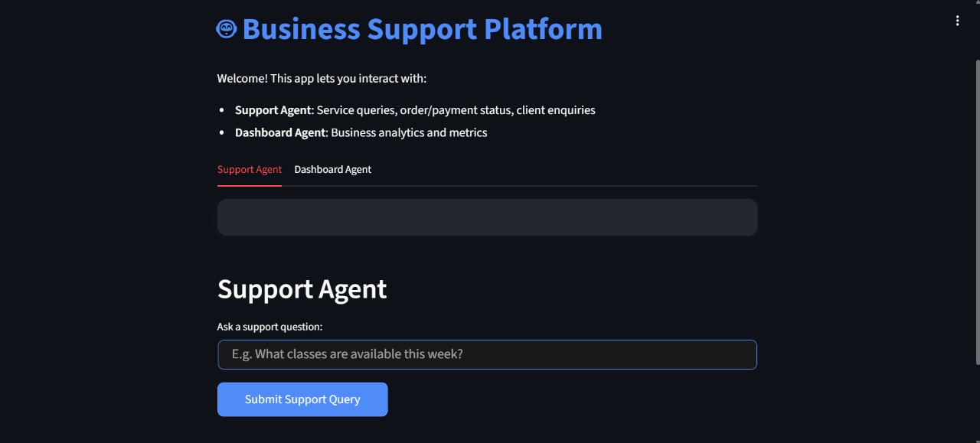Open the three-dot menu in the top corner
980x443 pixels.
[x=957, y=21]
